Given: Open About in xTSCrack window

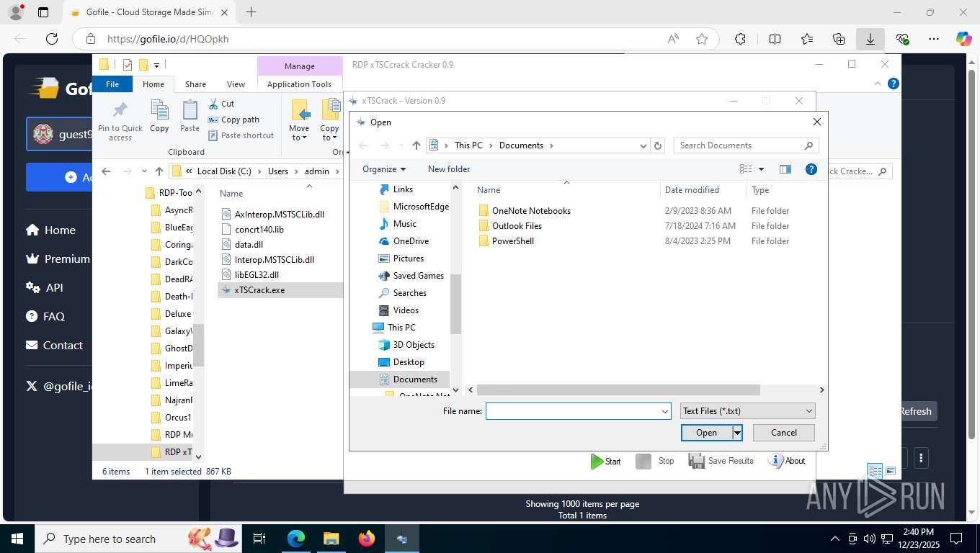Looking at the screenshot, I should pos(787,461).
